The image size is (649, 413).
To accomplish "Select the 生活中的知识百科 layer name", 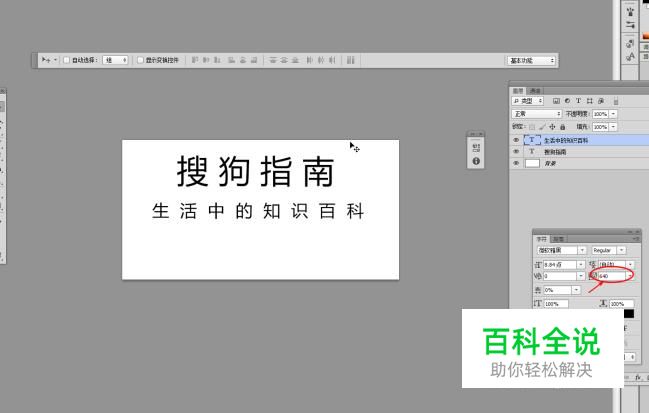I will pos(566,141).
